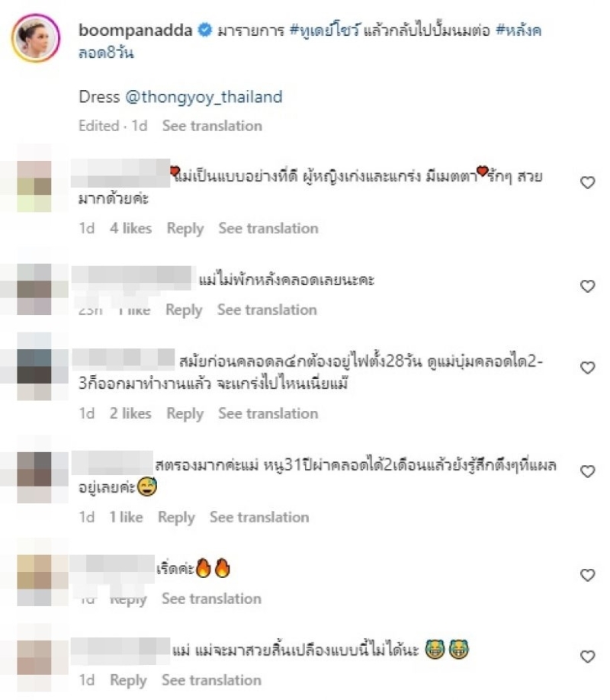Heart the comment with sweating smile emoji
The image size is (610, 700).
[x=588, y=471]
